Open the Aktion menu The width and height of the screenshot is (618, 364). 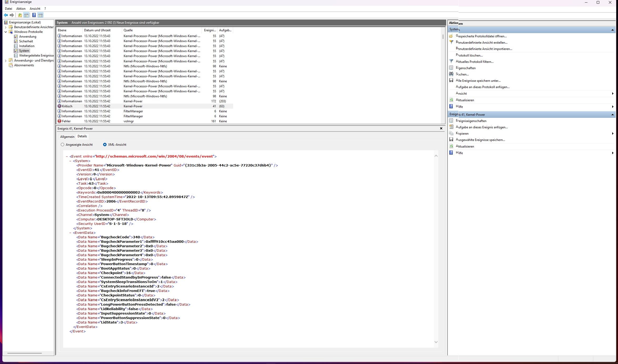tap(21, 9)
